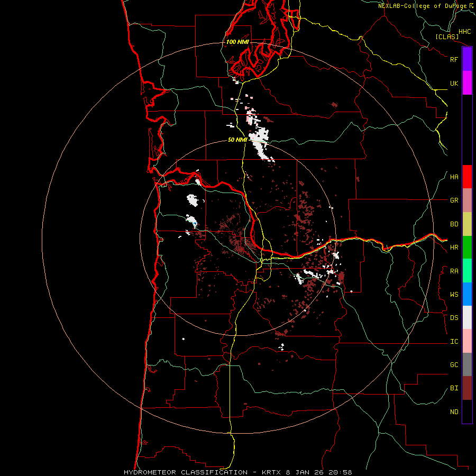Screen dimensions: 476x476
Task: Click the GR legend label
Action: [x=454, y=200]
